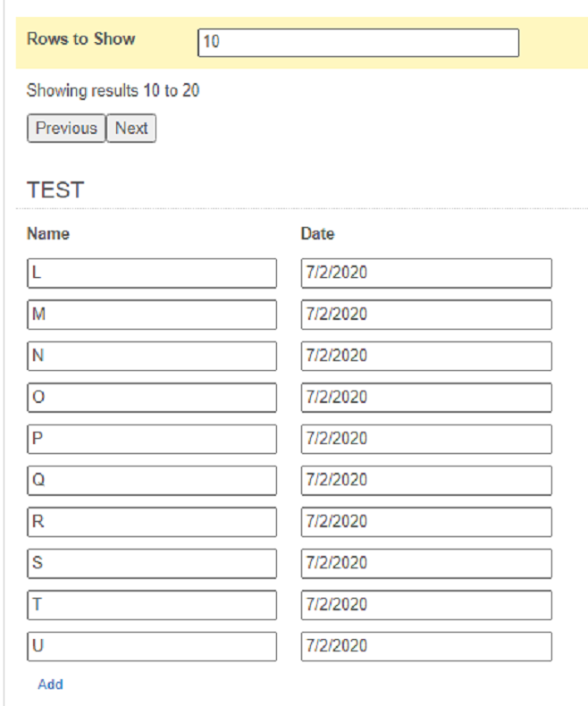Click the Date field in the M row
Image resolution: width=588 pixels, height=706 pixels.
click(x=426, y=315)
